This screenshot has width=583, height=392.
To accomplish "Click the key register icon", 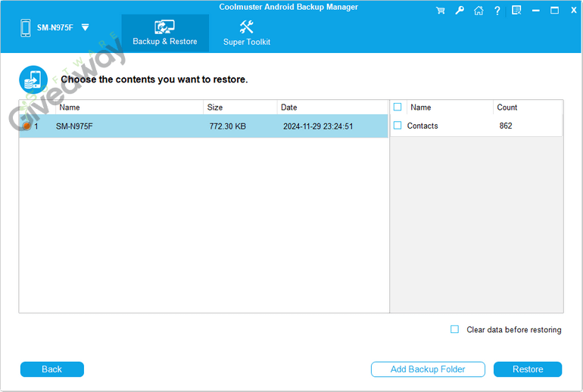I will [460, 11].
